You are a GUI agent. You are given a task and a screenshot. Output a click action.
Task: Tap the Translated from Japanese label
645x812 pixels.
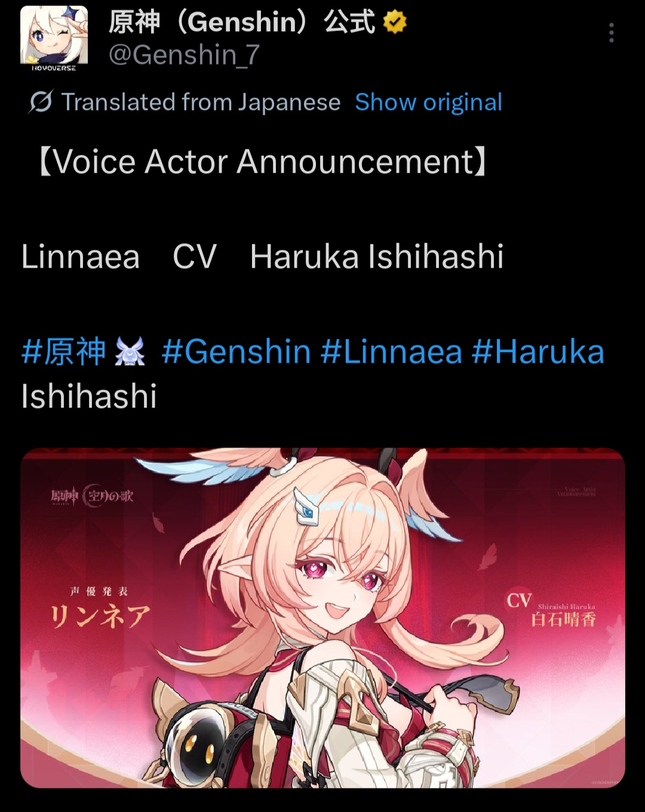[201, 102]
